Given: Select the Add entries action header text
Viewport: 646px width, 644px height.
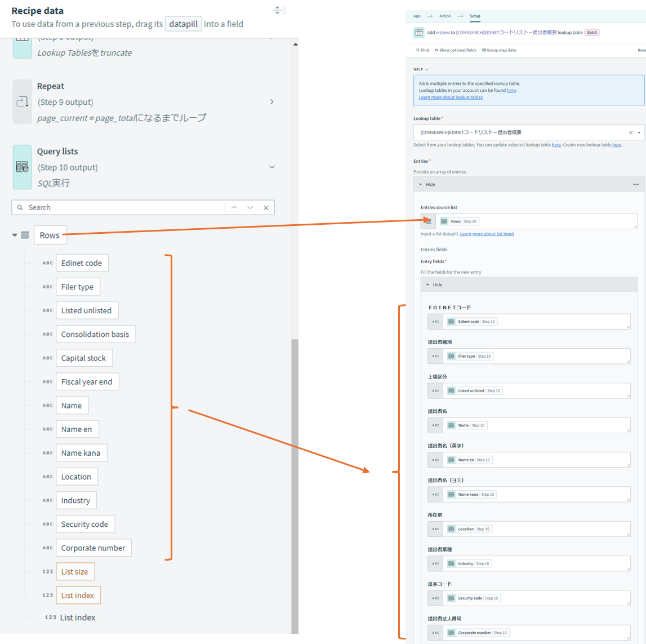Looking at the screenshot, I should click(x=505, y=33).
